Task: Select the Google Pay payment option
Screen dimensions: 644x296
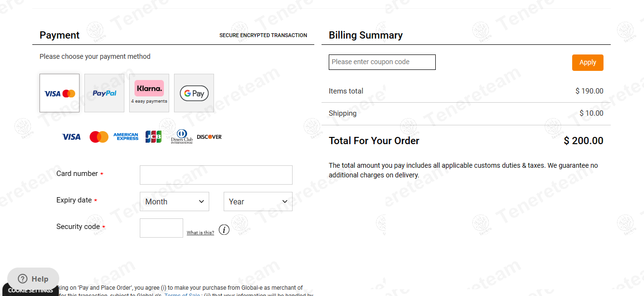Action: (194, 93)
